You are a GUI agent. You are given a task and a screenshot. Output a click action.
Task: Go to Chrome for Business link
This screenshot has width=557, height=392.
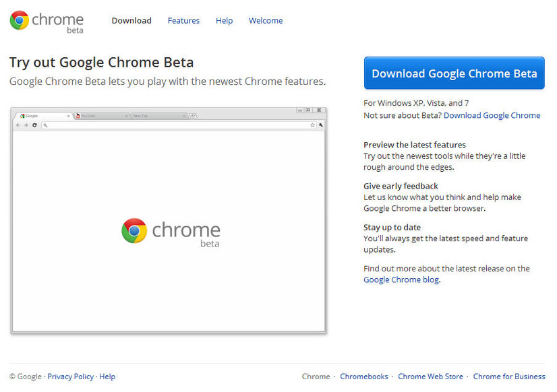pyautogui.click(x=508, y=377)
